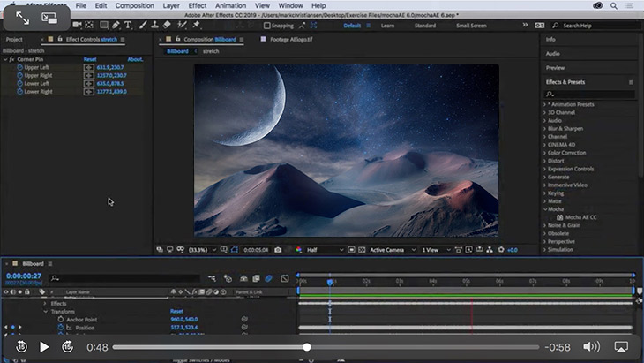Open the 1 View layout dropdown
644x363 pixels.
(436, 250)
